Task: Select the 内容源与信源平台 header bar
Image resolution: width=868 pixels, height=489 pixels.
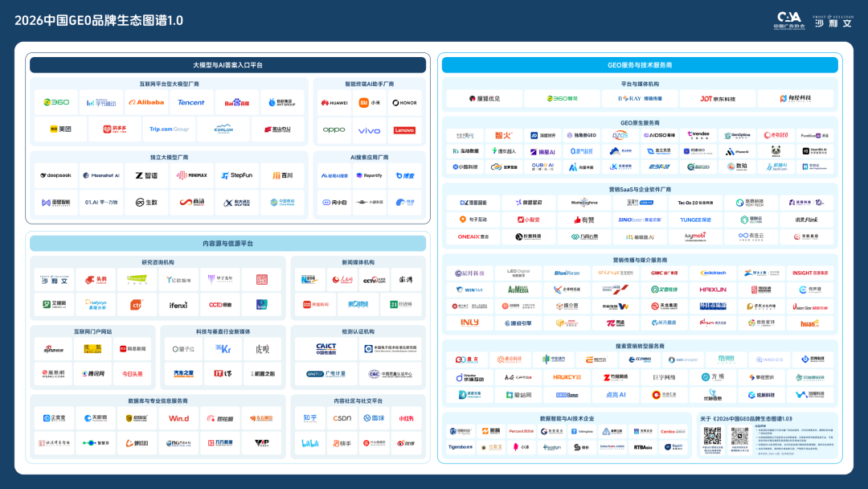Action: [x=228, y=243]
